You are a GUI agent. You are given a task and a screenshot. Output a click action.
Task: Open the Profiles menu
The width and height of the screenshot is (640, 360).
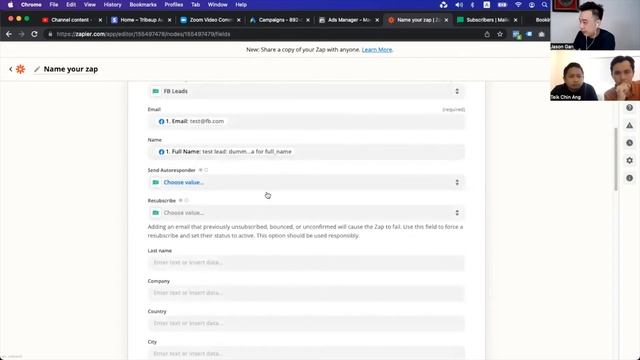[x=173, y=5]
